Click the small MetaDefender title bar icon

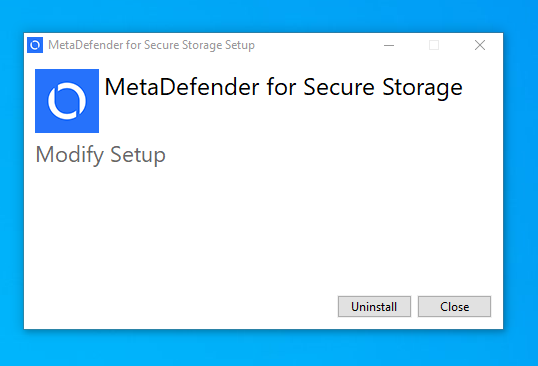click(x=35, y=45)
